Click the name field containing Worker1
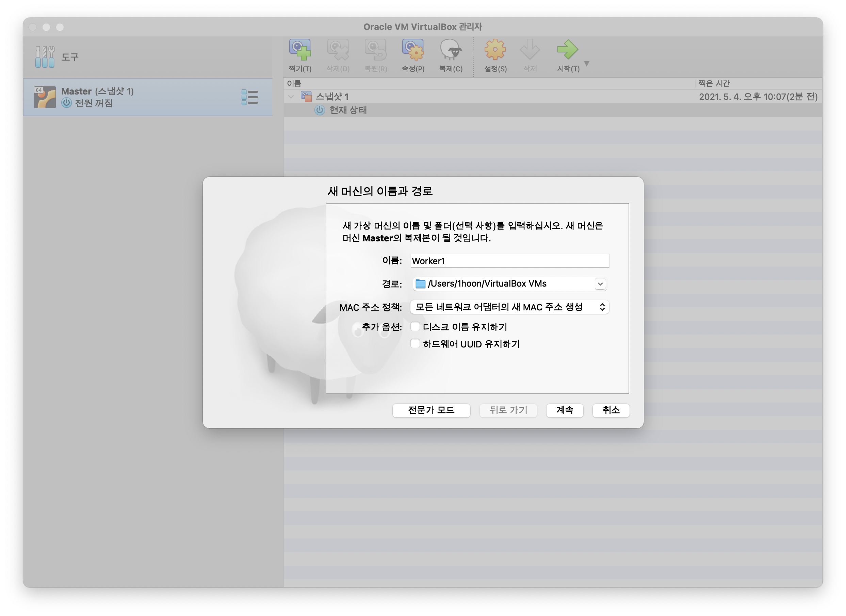 [x=509, y=261]
